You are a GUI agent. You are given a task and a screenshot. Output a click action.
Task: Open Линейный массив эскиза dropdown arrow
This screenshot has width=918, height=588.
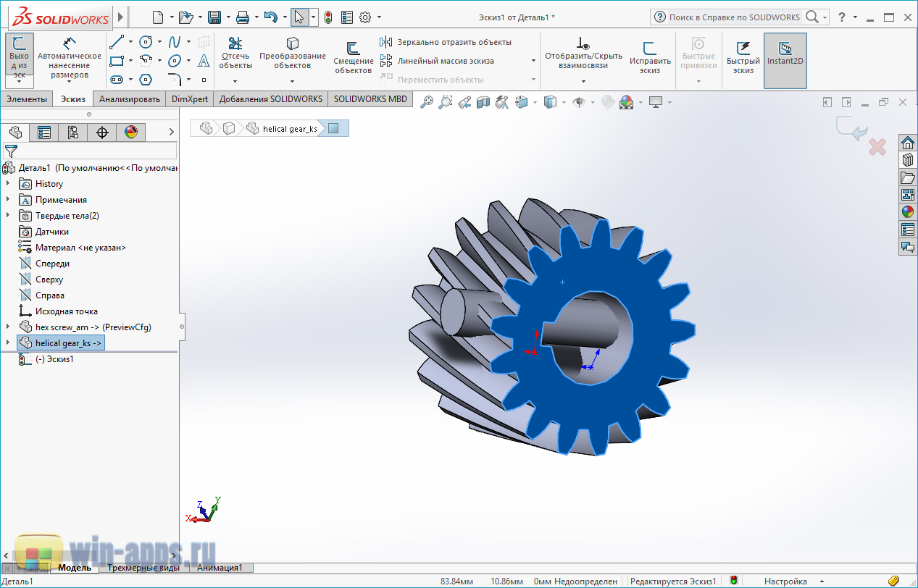coord(533,61)
